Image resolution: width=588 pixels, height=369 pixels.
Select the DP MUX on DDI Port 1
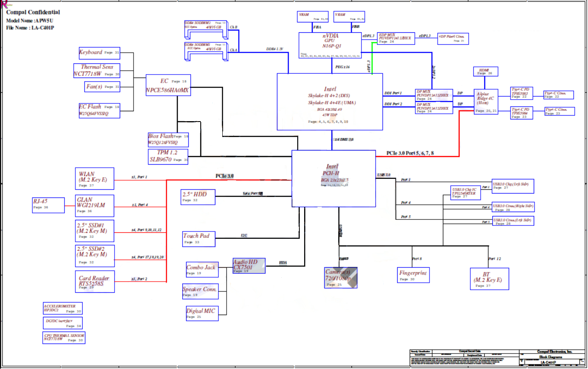[434, 95]
